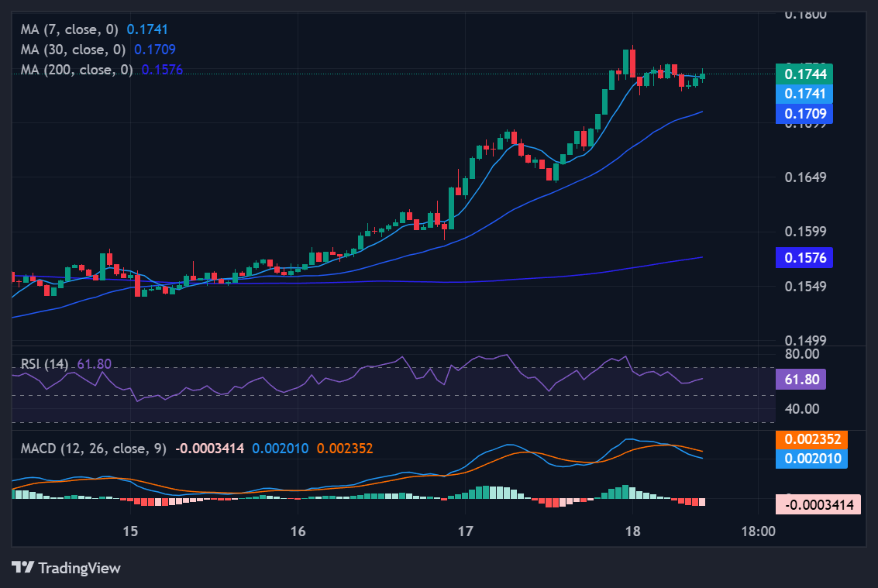Click the dark blue 0.1576 price tag
The image size is (878, 588).
click(x=805, y=258)
